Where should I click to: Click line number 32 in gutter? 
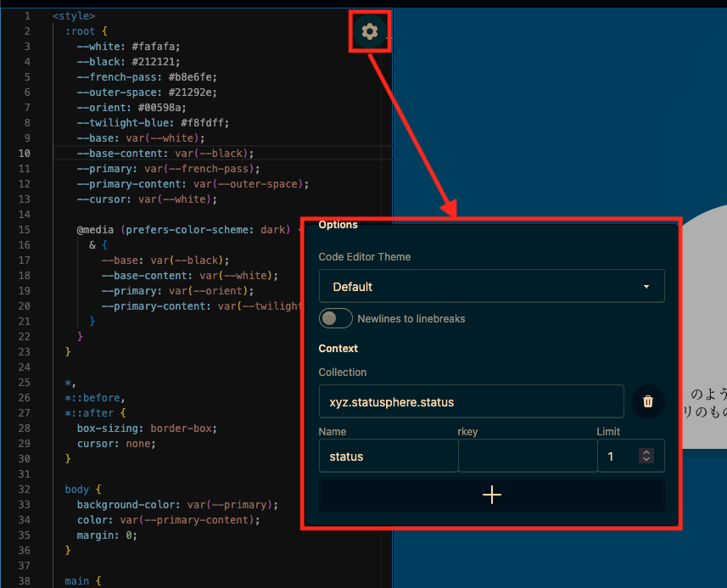(x=24, y=490)
